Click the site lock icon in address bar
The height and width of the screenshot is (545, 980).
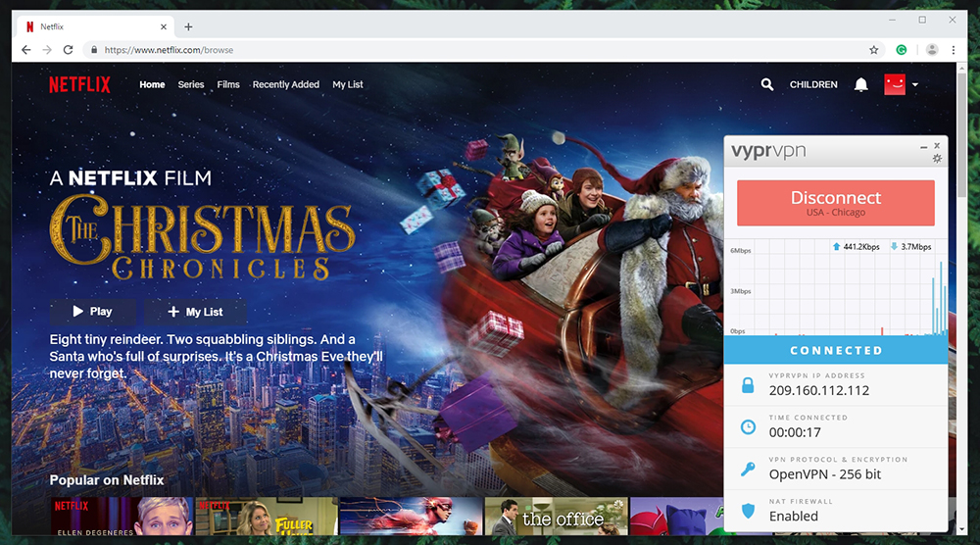click(94, 50)
